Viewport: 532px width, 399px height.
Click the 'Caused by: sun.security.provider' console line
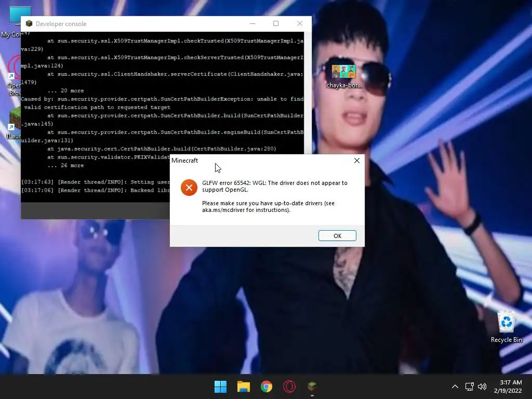point(162,103)
